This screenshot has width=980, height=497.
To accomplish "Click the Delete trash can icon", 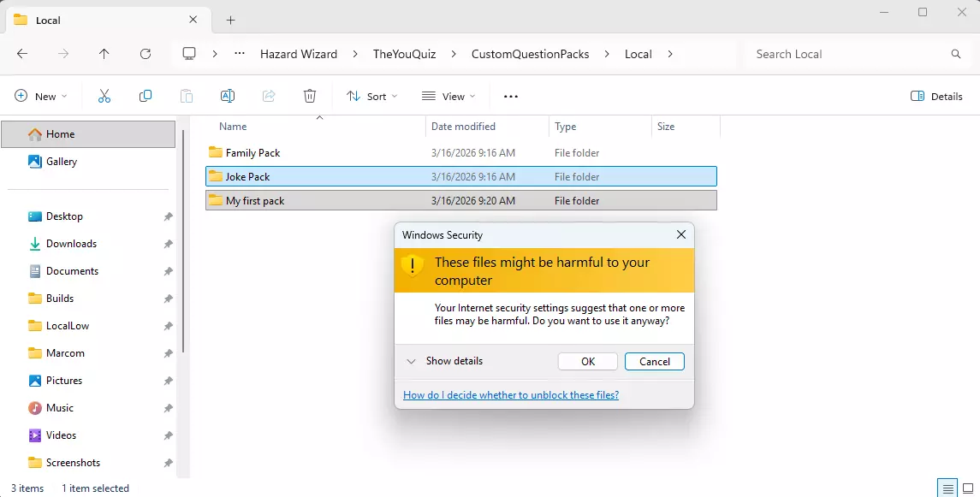I will (x=310, y=97).
